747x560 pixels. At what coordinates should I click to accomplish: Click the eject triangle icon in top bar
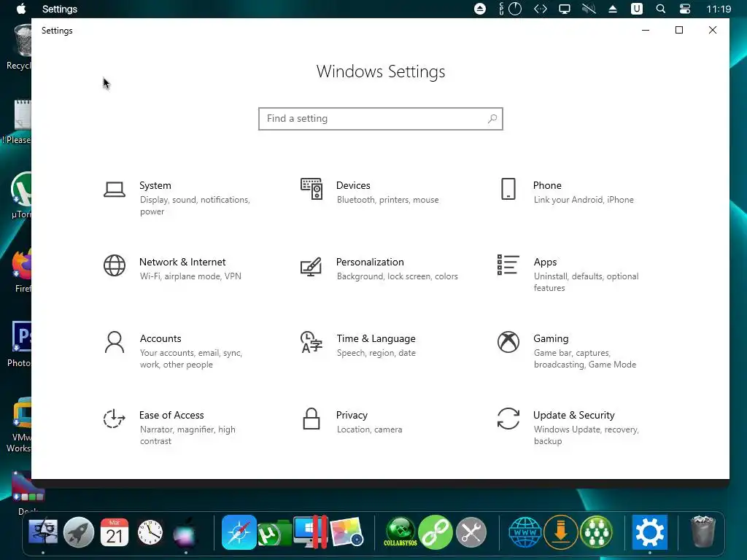tap(613, 9)
